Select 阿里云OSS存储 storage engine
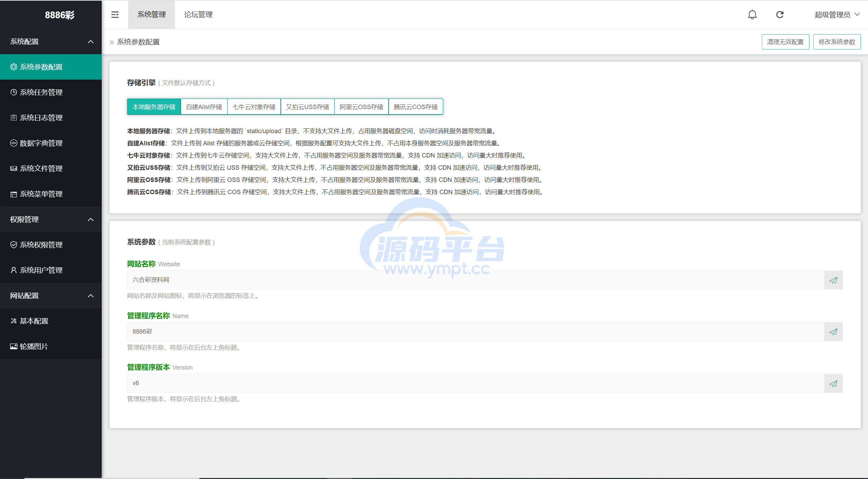The width and height of the screenshot is (868, 479). point(361,107)
